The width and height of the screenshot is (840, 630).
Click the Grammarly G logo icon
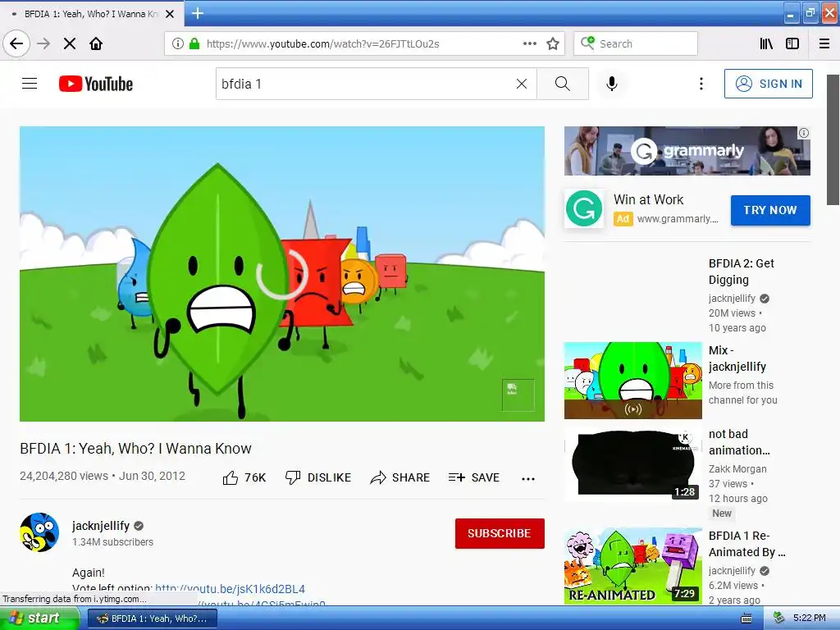[x=583, y=209]
